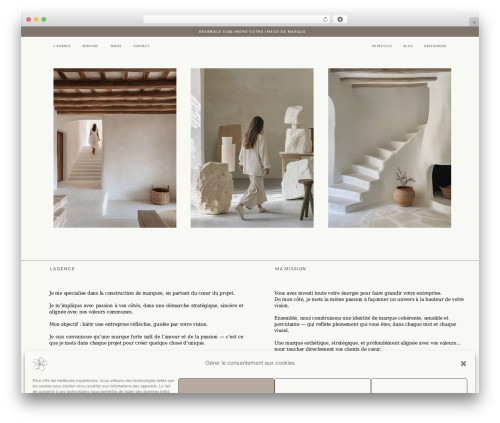Click the MA MISSION section heading
The height and width of the screenshot is (423, 500).
[290, 269]
